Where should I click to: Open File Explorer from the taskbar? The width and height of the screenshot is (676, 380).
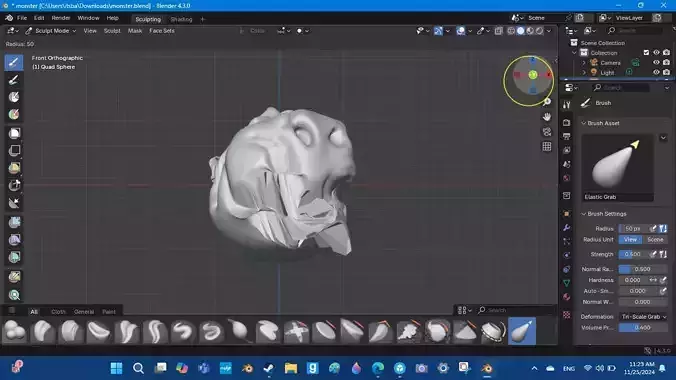click(291, 368)
